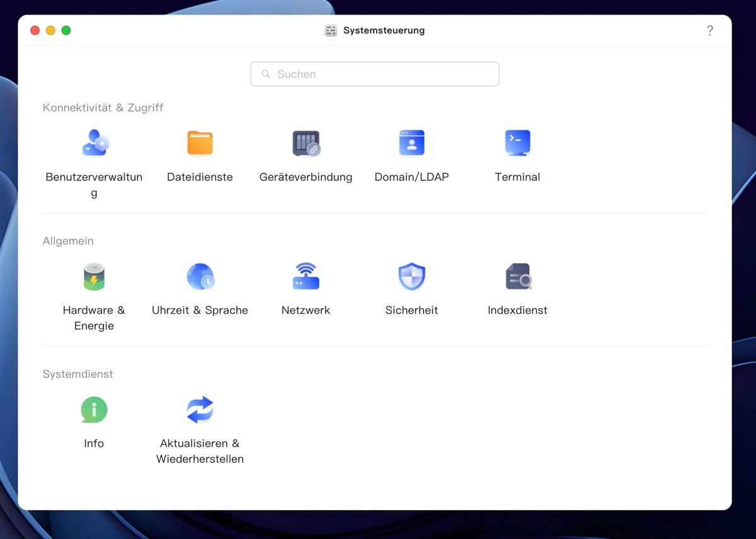The width and height of the screenshot is (756, 539).
Task: Open Hardware & Energie battery icon
Action: (94, 276)
